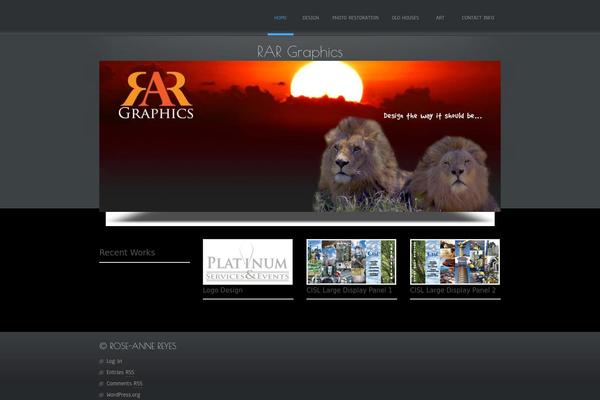
Task: Open the Platinum Services & Events thumbnail
Action: click(x=248, y=262)
